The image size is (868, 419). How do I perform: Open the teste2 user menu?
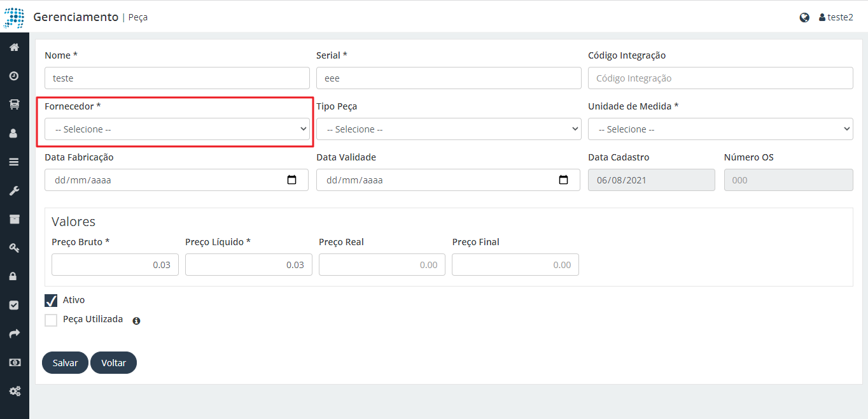(836, 17)
